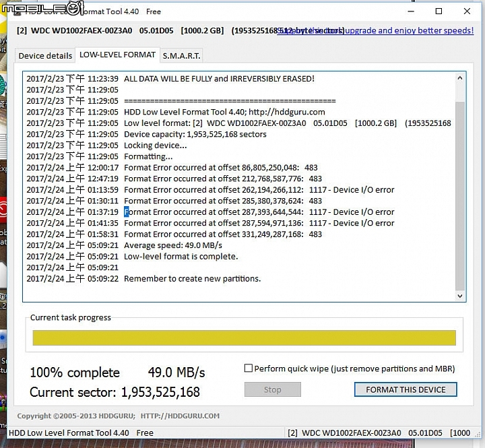
Task: Select the 'HDD Low Level Format Tool 4.40; http://hddguru.com' line
Action: (x=176, y=112)
